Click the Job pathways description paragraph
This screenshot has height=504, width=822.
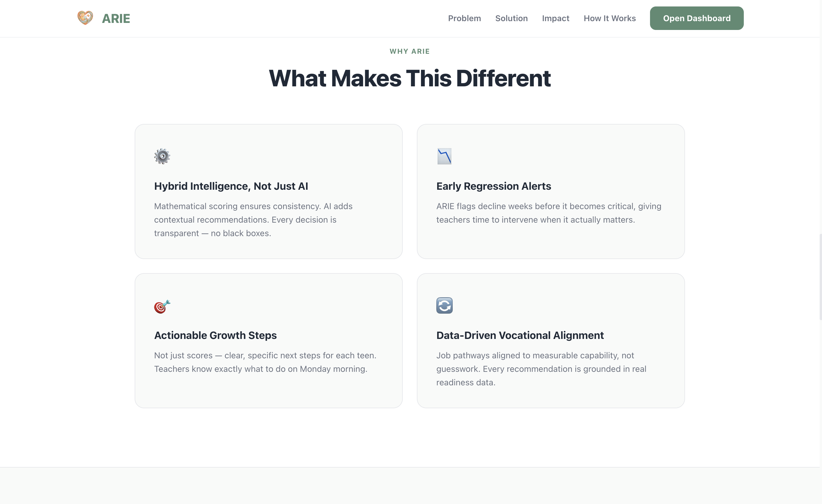pyautogui.click(x=541, y=369)
